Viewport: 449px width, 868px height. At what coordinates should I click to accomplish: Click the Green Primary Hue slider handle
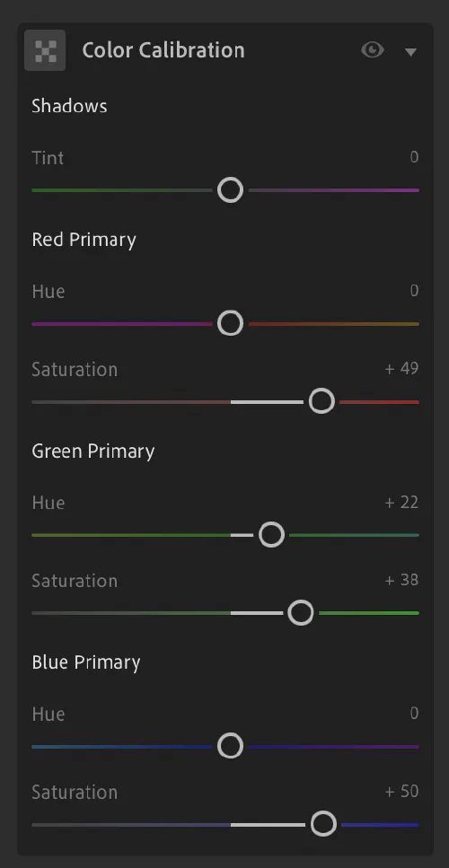click(x=271, y=535)
